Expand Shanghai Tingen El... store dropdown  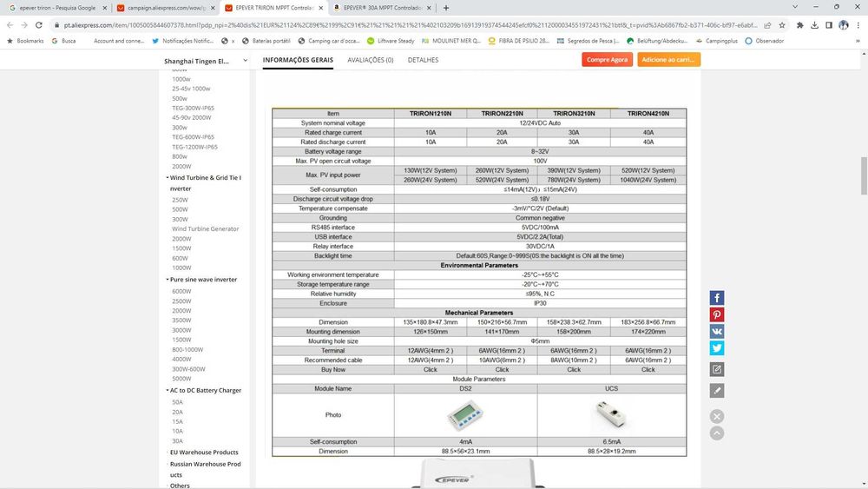pyautogui.click(x=246, y=60)
